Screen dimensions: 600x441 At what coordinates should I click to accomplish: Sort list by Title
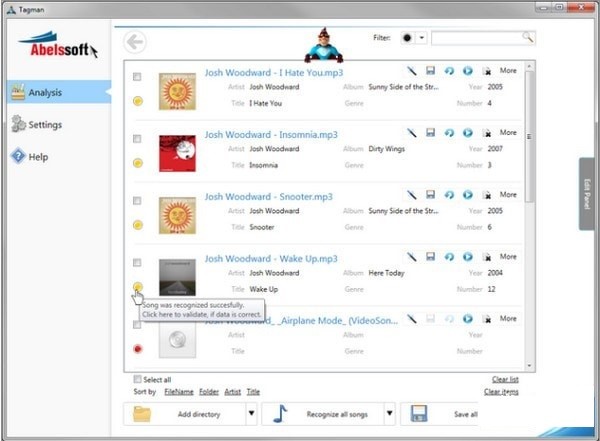pyautogui.click(x=253, y=392)
